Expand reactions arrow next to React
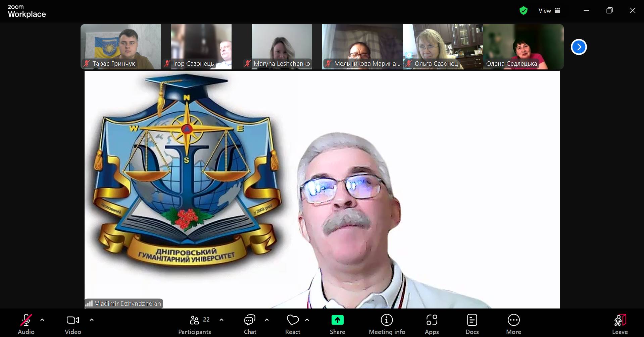 click(307, 320)
